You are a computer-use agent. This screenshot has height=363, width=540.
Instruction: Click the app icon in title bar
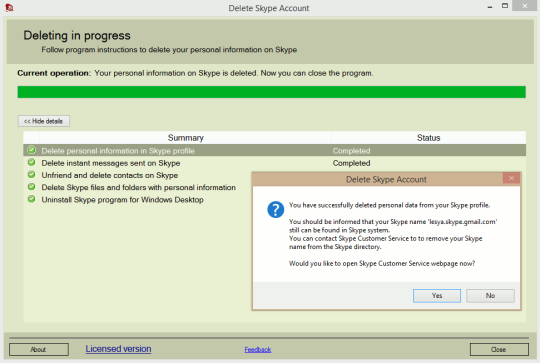(9, 8)
